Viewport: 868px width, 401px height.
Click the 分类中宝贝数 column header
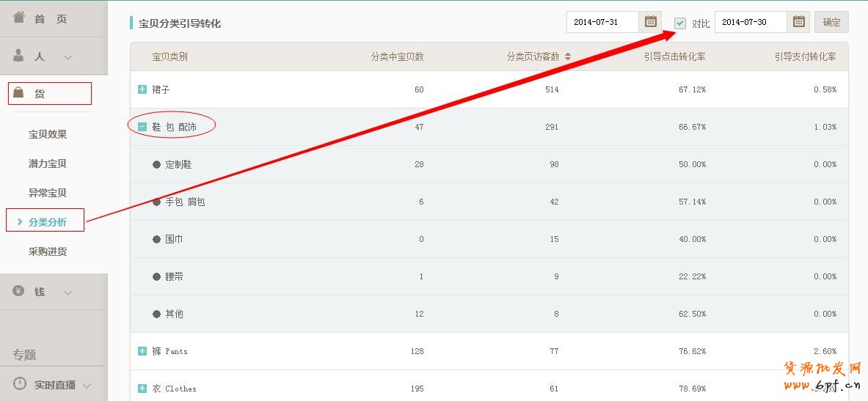coord(398,56)
